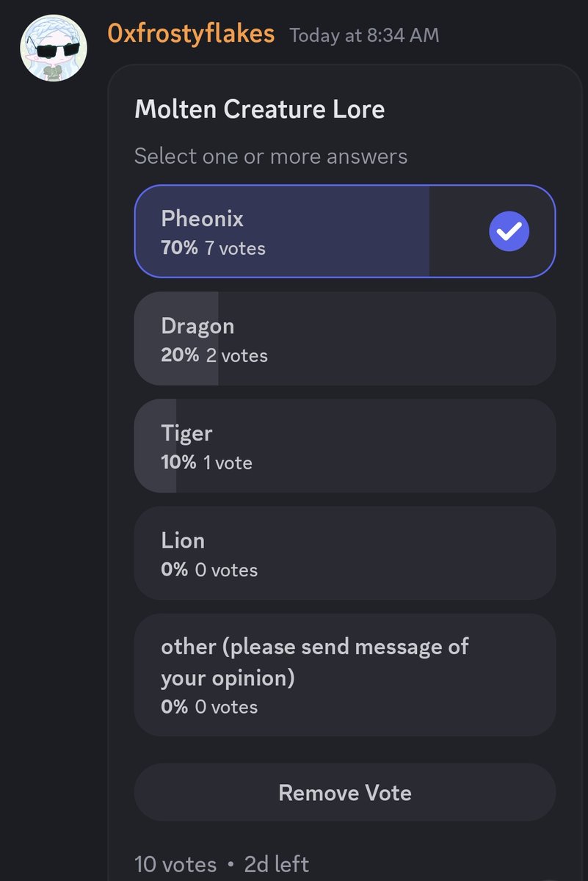Click the Molten Creature Lore poll title

coord(259,109)
